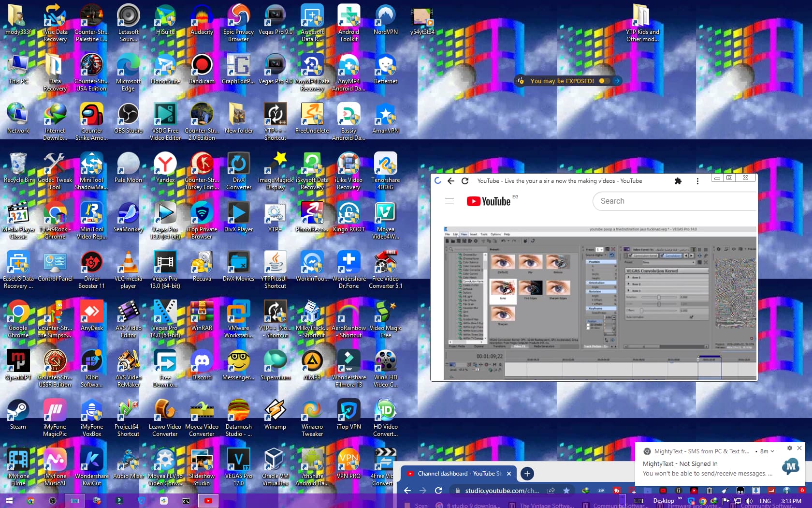
Task: Launch VEGAS Pro 17.0 shortcut
Action: pos(238,467)
